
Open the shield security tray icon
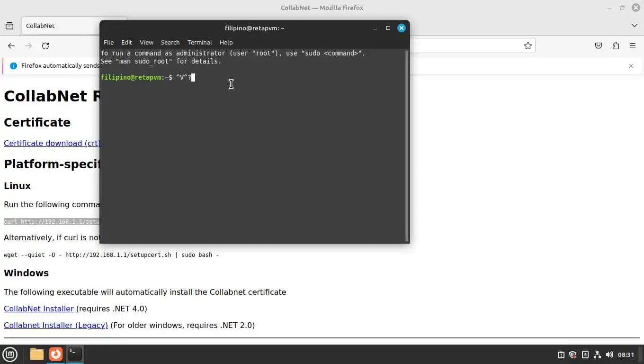572,355
